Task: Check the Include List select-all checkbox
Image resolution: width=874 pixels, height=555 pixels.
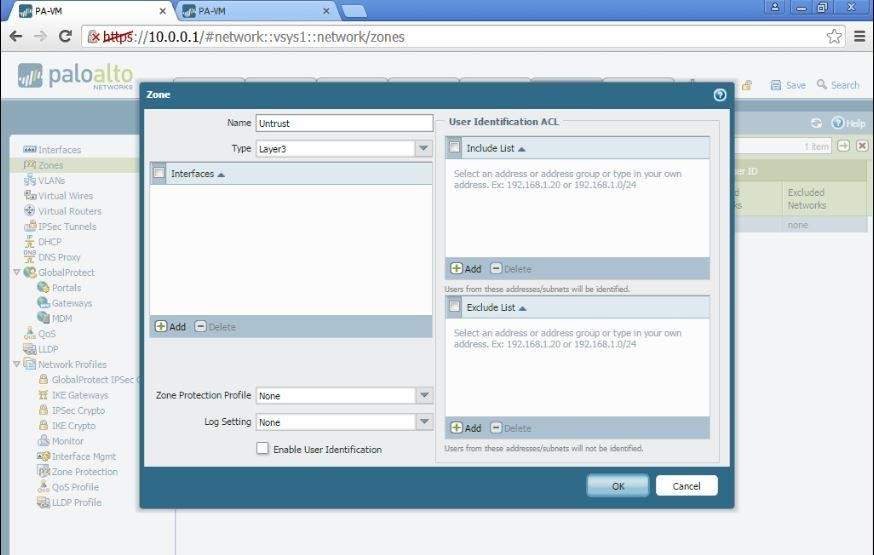Action: click(455, 148)
